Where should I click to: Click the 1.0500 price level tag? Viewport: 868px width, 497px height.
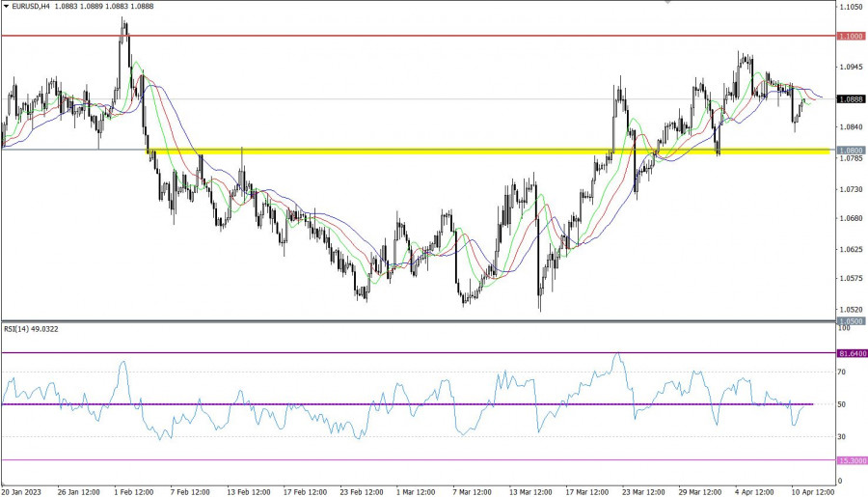(852, 320)
